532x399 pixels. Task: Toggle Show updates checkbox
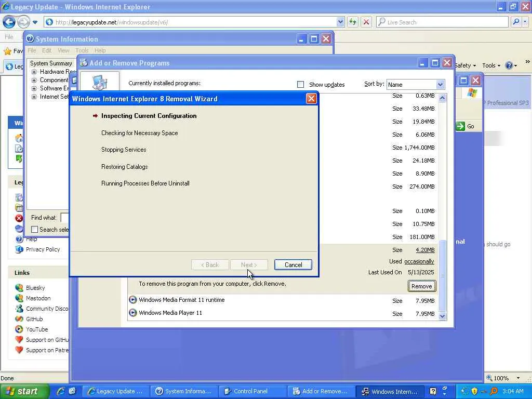300,85
